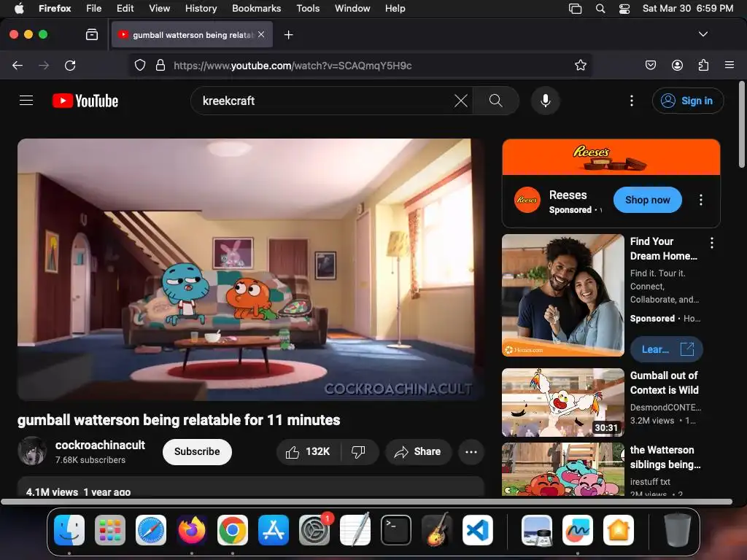This screenshot has height=560, width=747.
Task: Click the Reeses advertiser name
Action: point(568,195)
